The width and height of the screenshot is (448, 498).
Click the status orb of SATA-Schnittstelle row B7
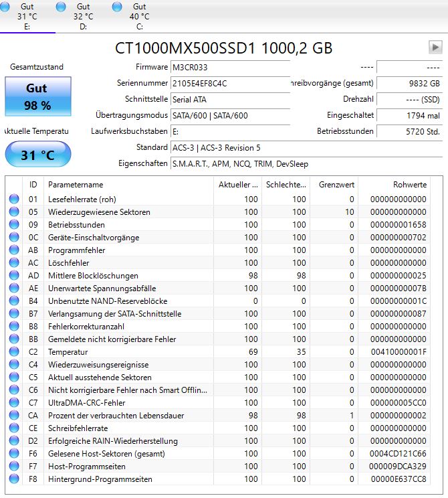point(14,313)
